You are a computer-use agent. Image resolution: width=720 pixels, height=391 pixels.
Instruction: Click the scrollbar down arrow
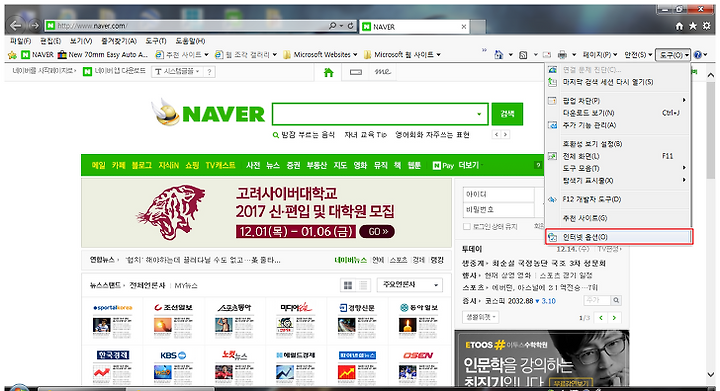711,375
